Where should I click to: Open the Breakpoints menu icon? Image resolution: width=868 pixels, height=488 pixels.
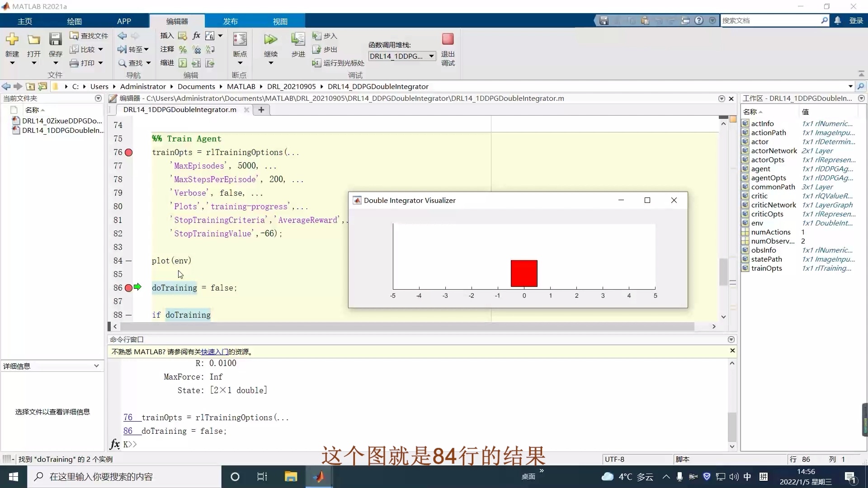[x=240, y=40]
